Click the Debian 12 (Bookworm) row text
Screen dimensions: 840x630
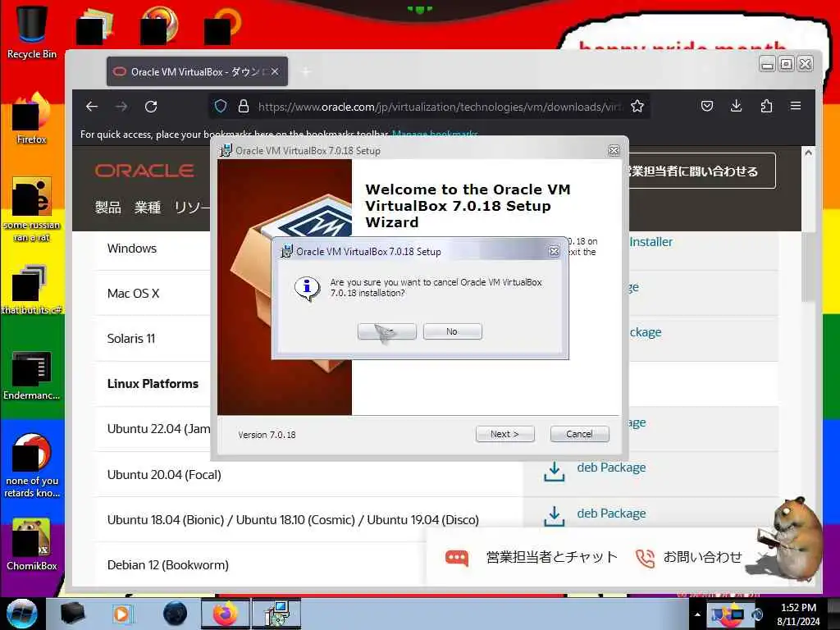pyautogui.click(x=167, y=564)
